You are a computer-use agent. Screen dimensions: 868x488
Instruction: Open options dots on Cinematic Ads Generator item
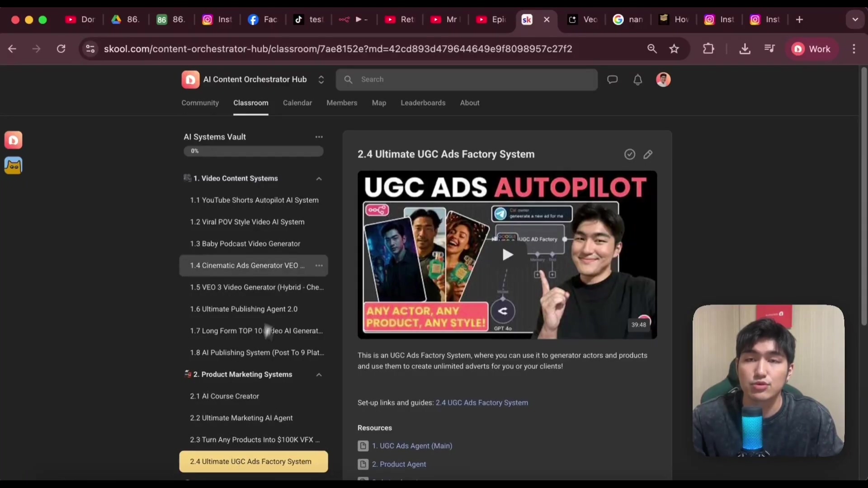(x=319, y=266)
